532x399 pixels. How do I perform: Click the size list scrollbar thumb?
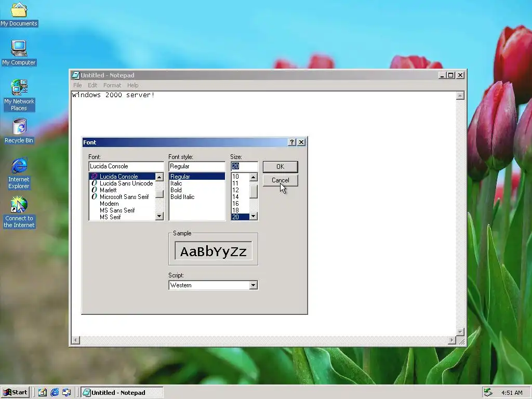coord(253,192)
